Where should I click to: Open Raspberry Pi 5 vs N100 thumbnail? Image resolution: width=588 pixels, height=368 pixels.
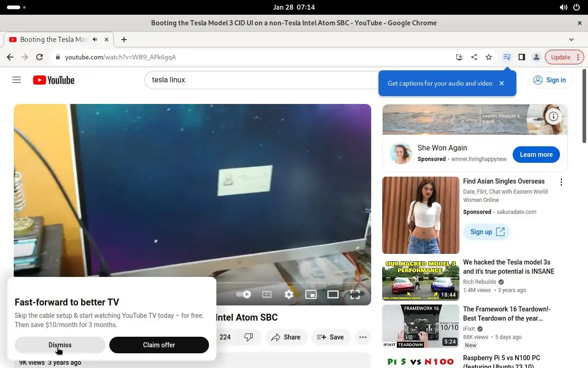click(x=421, y=361)
